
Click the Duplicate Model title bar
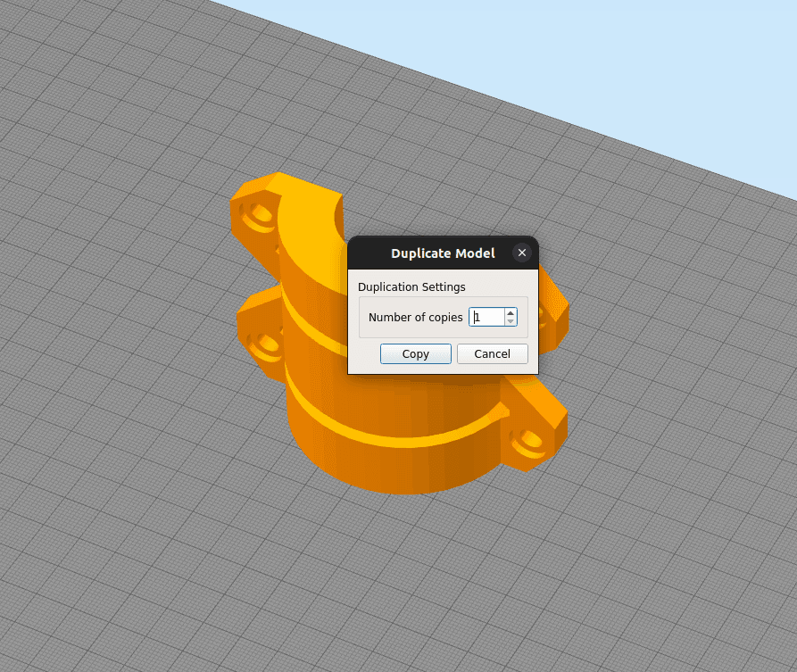click(443, 253)
